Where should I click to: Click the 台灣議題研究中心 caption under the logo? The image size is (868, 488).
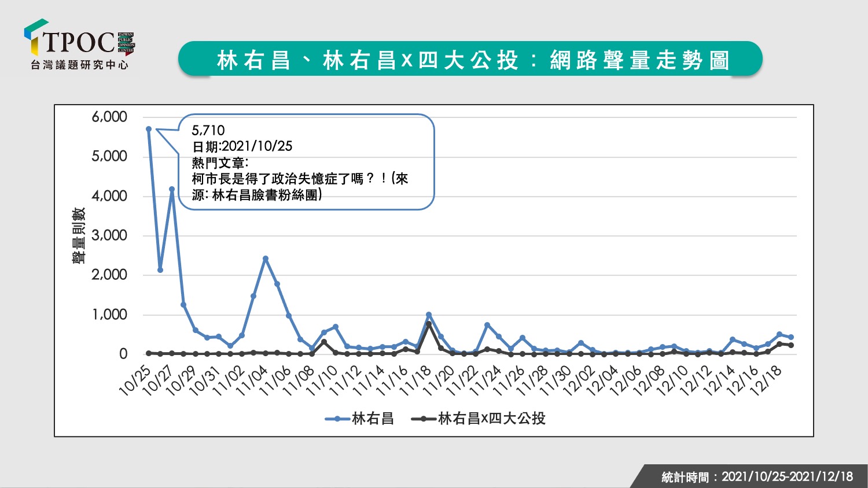79,65
